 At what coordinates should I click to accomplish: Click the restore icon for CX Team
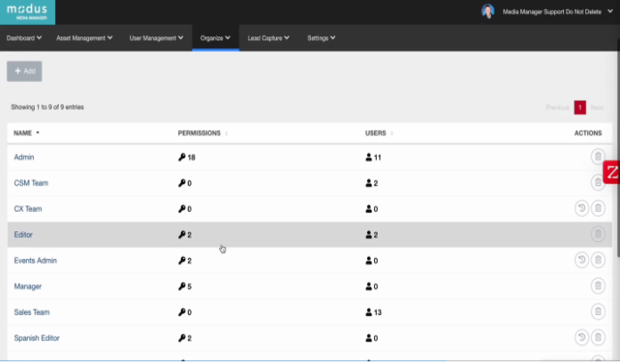point(581,208)
